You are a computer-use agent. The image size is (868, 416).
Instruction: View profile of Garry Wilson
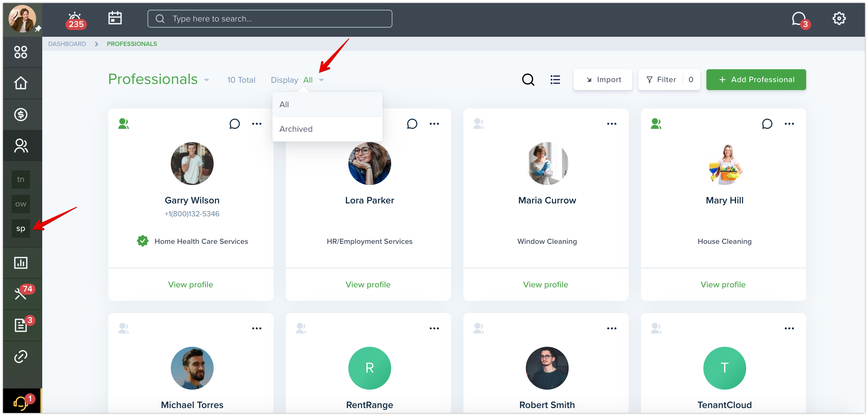tap(190, 285)
